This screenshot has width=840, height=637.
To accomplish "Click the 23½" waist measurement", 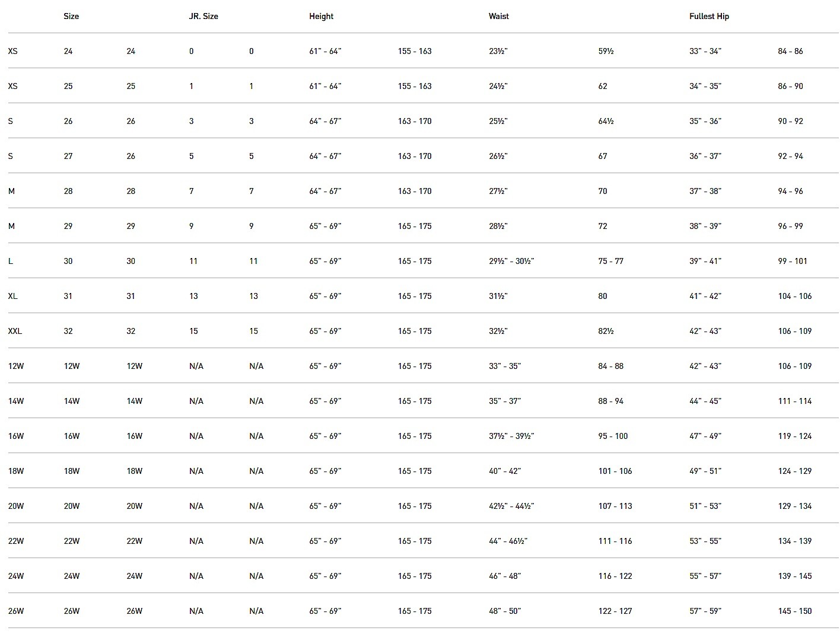I will (x=498, y=52).
